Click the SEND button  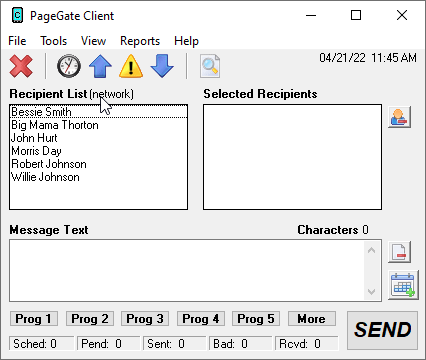point(382,330)
